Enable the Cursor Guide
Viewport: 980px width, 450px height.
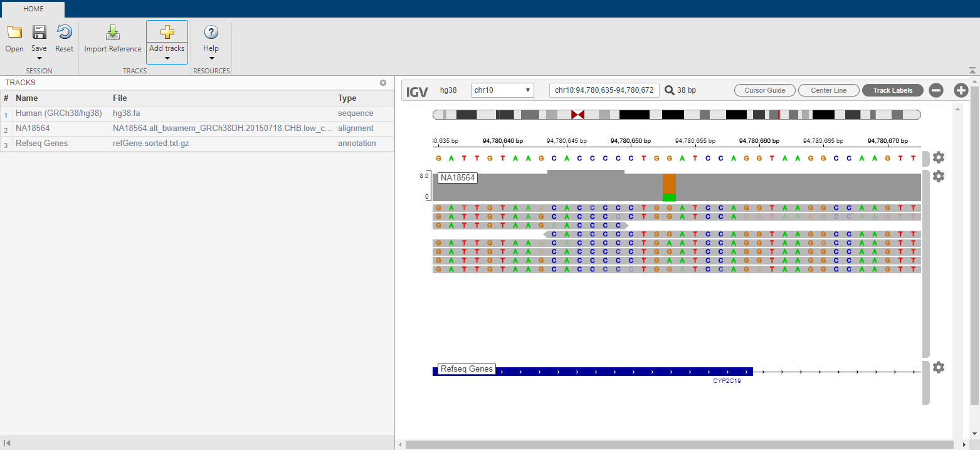[764, 90]
